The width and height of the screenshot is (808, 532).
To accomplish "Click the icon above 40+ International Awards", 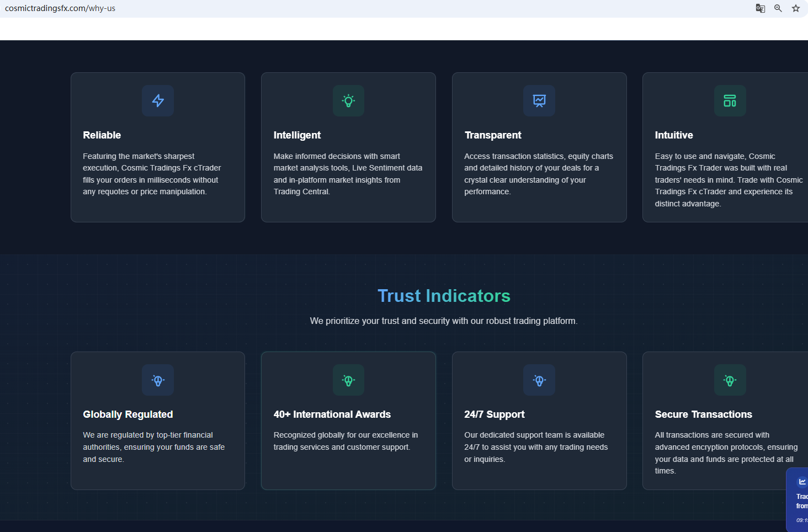I will [x=348, y=380].
